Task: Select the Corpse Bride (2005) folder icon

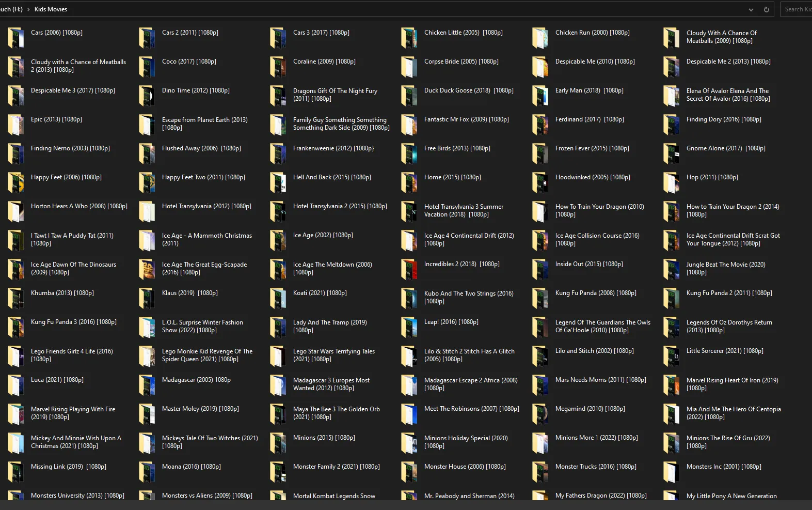Action: coord(409,67)
